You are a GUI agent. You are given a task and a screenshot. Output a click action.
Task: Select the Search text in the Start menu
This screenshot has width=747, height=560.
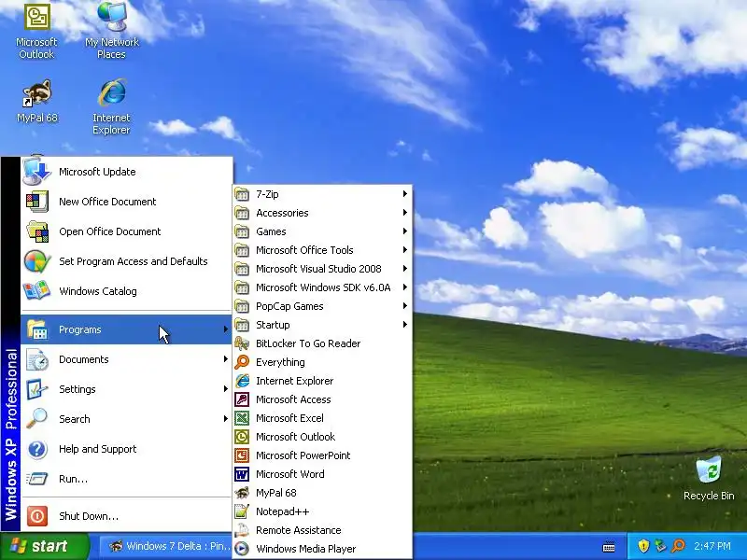75,419
